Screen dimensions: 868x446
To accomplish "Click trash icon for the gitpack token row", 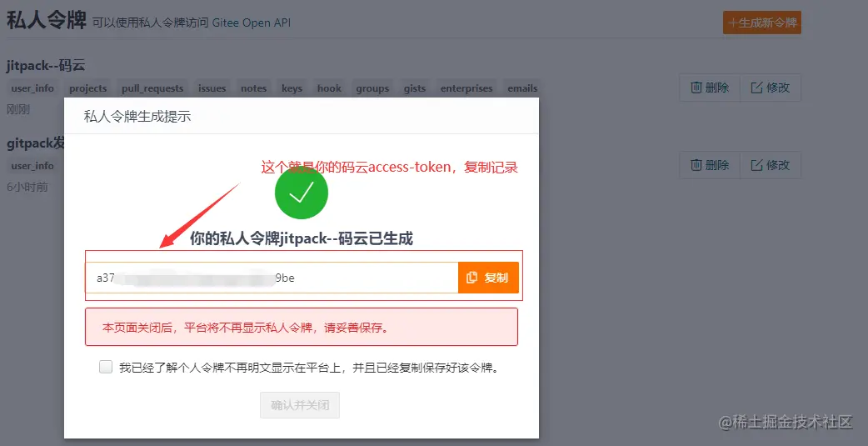I will (696, 165).
